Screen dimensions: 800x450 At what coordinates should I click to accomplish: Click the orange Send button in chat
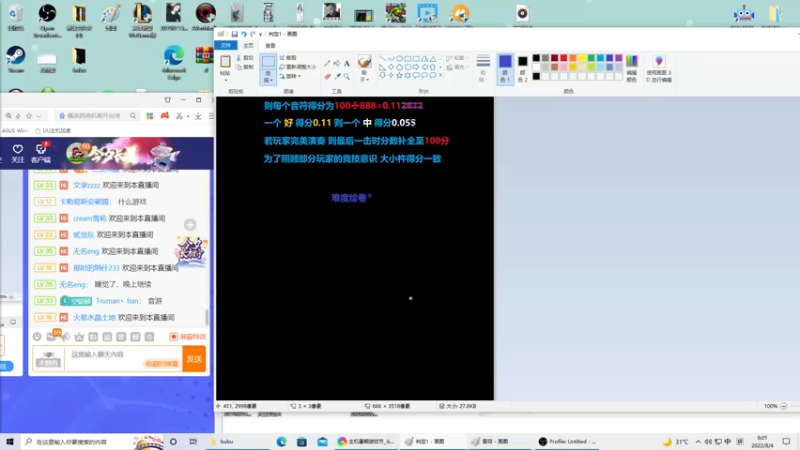(194, 359)
